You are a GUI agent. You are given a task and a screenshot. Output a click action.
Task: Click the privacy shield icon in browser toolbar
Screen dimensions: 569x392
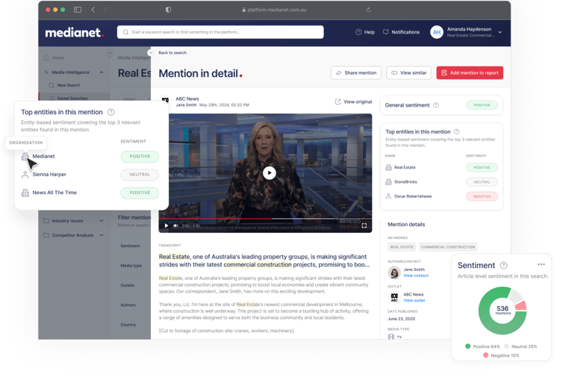tap(168, 10)
